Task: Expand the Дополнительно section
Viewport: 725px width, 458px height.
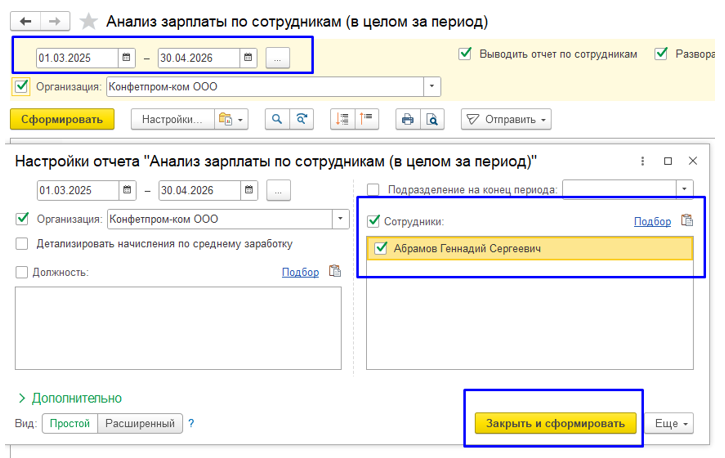Action: pos(70,398)
